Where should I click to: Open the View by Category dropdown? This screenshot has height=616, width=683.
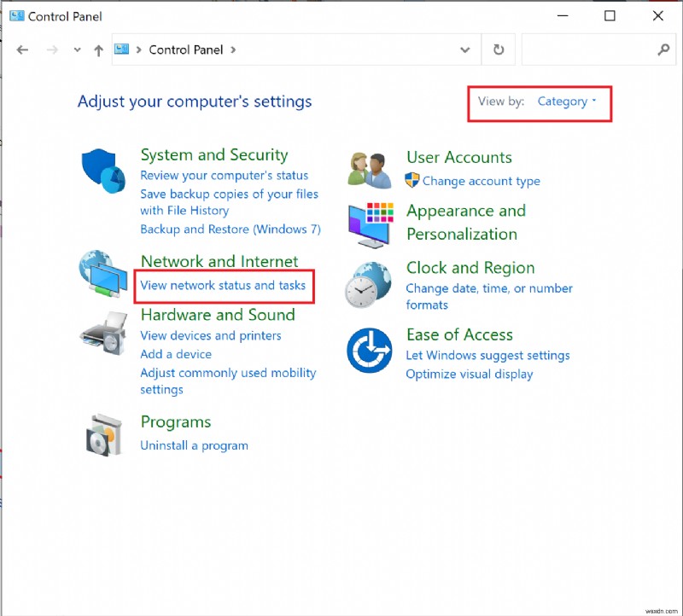point(566,102)
